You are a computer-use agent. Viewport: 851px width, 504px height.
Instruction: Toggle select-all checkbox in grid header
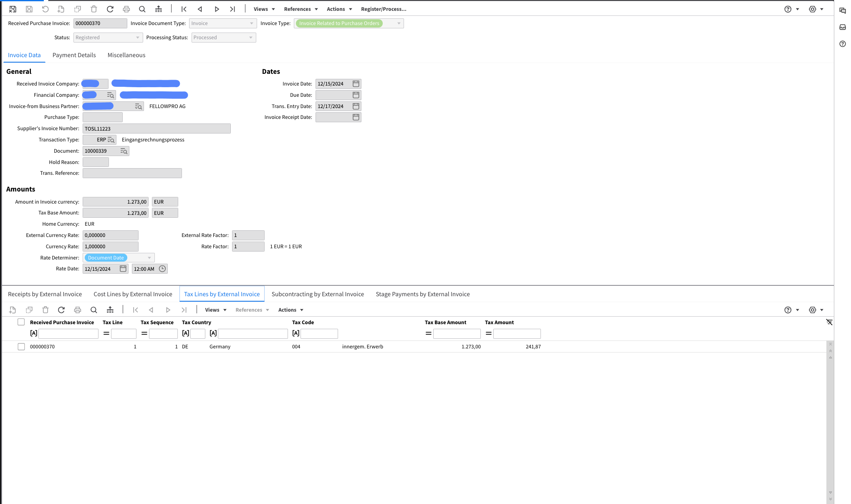pyautogui.click(x=21, y=322)
